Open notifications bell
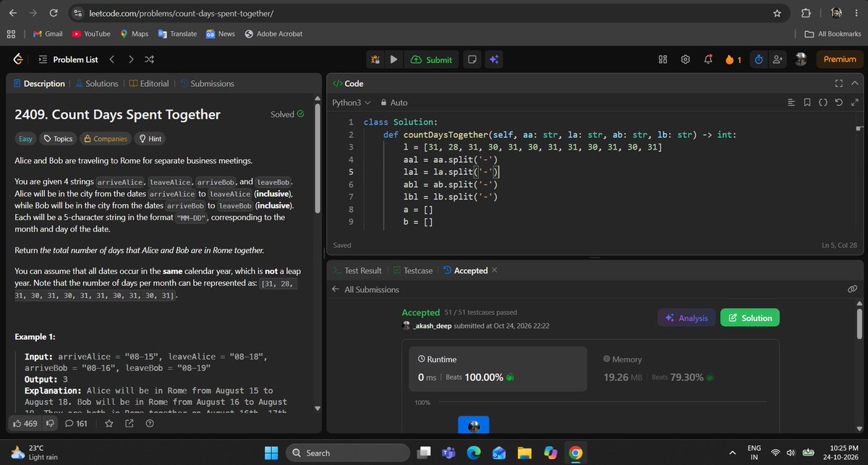 click(x=708, y=59)
